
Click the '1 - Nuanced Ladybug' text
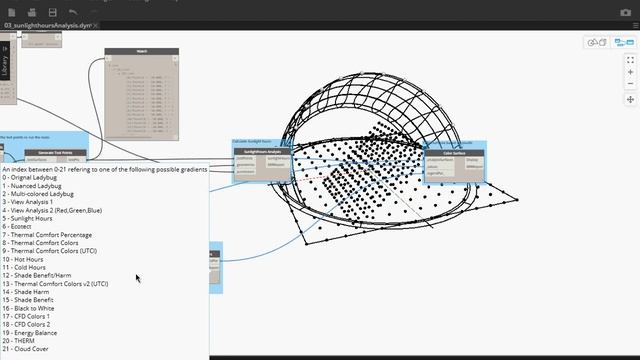[x=32, y=186]
